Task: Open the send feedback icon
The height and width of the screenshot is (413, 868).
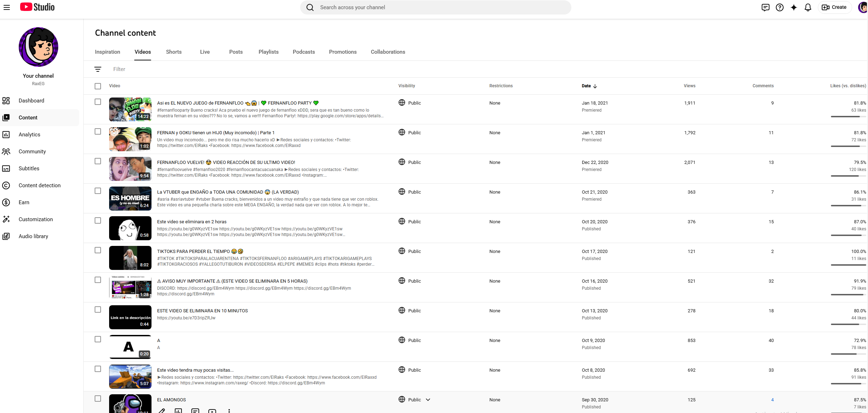Action: [765, 7]
